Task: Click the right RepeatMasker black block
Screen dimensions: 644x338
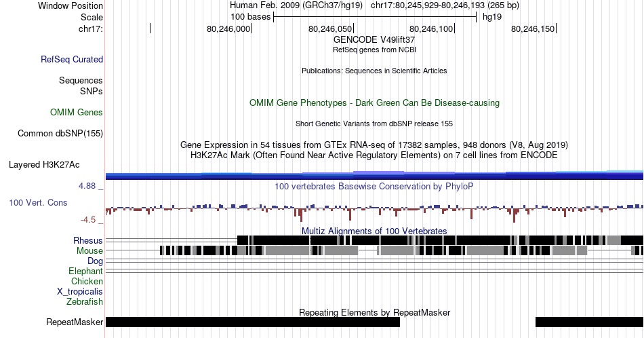Action: click(589, 322)
